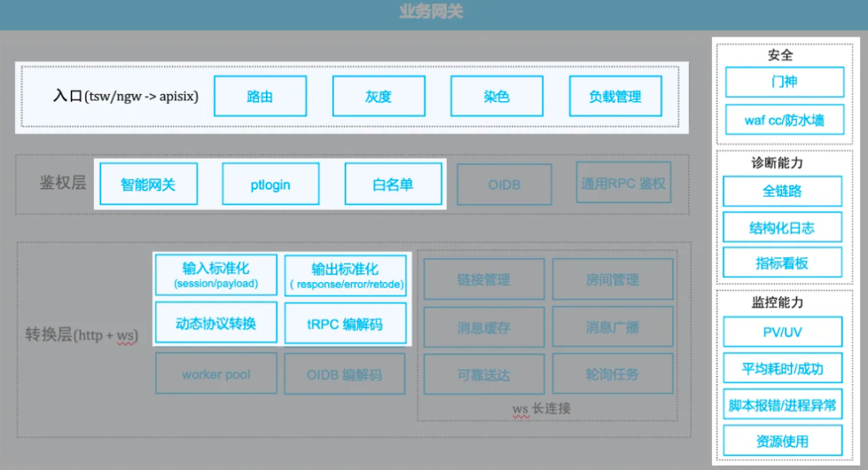Select the PV/UV box
Screen dimensions: 868x470
pyautogui.click(x=782, y=332)
